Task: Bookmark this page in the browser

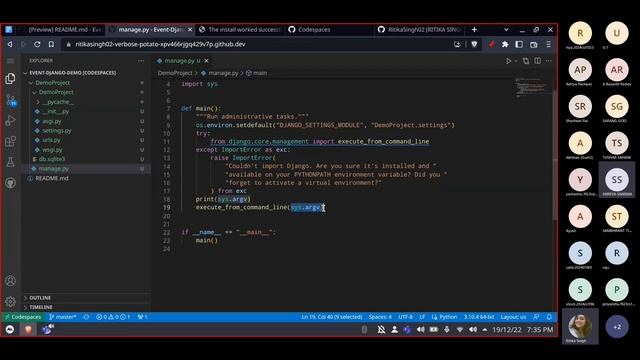Action: [51, 44]
